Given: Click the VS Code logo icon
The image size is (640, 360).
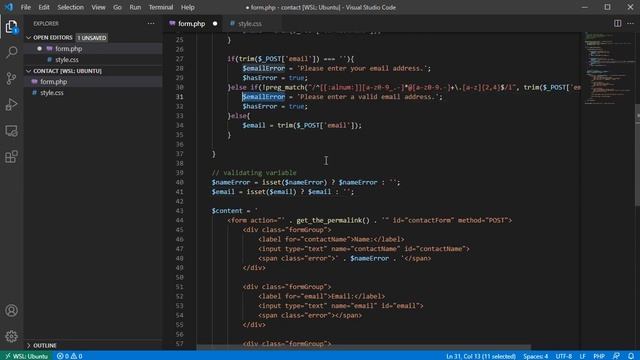Looking at the screenshot, I should tap(9, 7).
